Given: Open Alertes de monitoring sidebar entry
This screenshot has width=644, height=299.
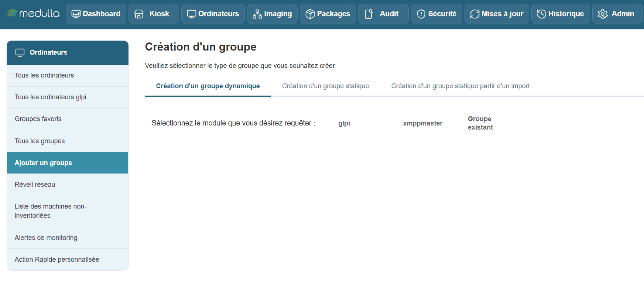Looking at the screenshot, I should [x=46, y=238].
